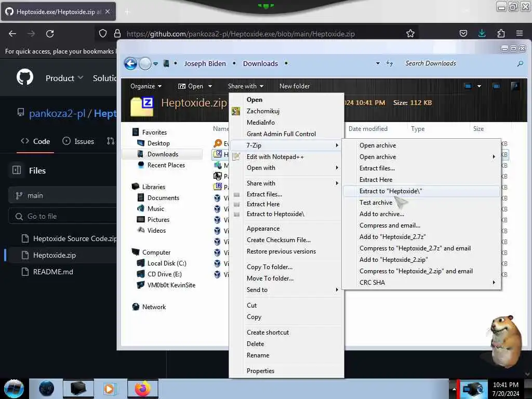Expand CRC SHA submenu

point(421,282)
